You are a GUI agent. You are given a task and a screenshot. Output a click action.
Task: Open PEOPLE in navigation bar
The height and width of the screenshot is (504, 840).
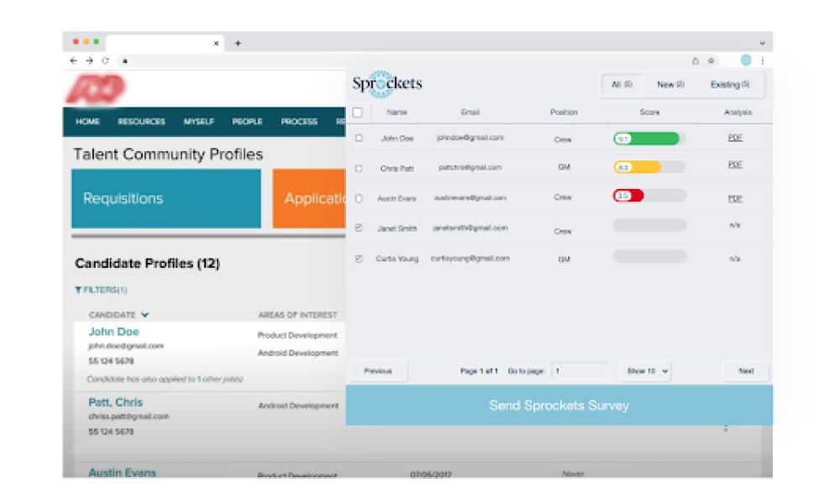[247, 122]
